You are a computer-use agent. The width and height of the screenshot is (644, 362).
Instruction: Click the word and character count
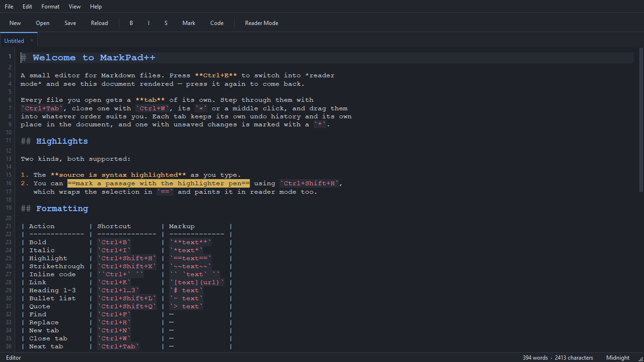click(x=558, y=358)
